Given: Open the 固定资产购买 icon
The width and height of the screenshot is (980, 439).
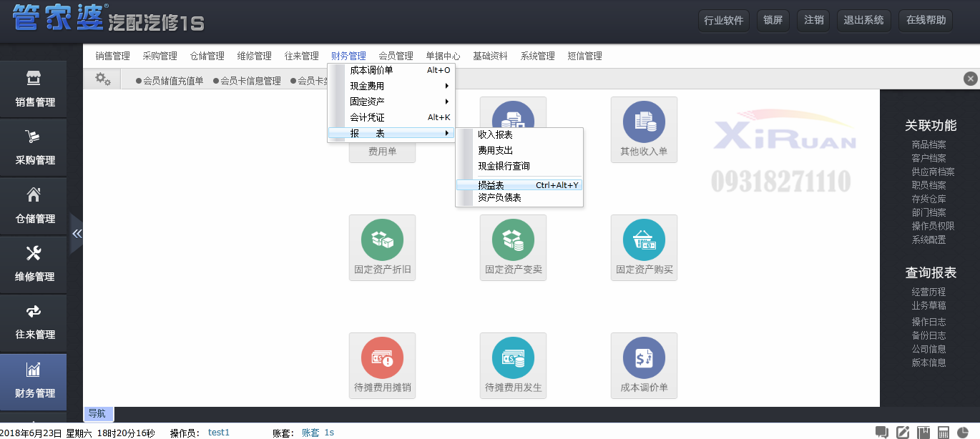Looking at the screenshot, I should (644, 247).
